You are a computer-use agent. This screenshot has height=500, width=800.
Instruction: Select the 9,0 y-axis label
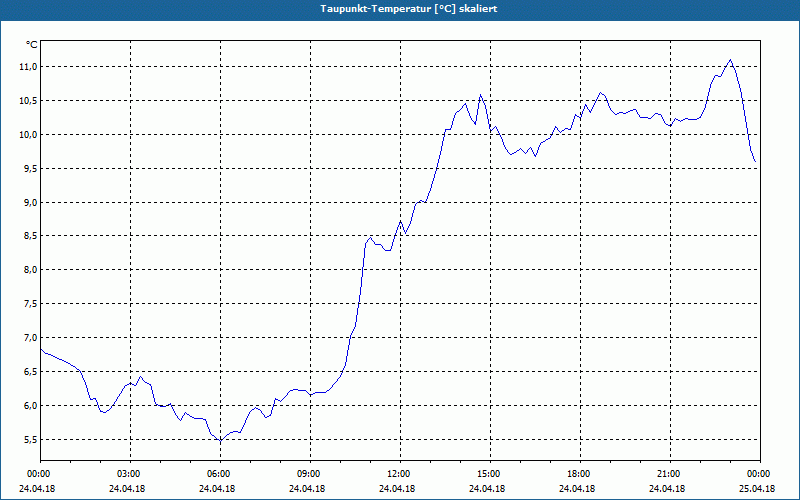click(31, 203)
